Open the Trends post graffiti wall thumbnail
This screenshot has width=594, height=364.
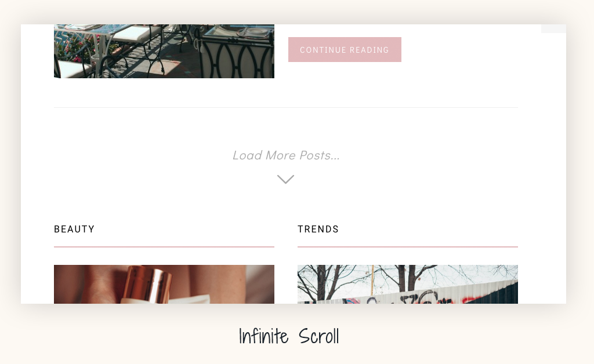tap(408, 284)
